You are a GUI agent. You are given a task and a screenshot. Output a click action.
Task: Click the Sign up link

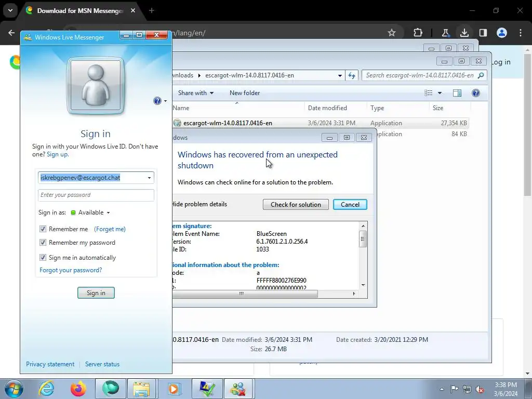tap(57, 154)
